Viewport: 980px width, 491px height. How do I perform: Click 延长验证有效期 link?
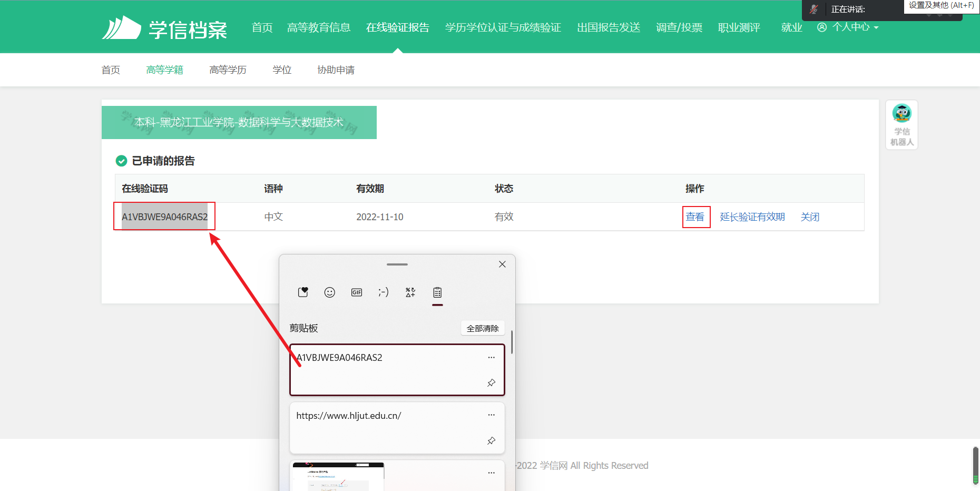752,217
